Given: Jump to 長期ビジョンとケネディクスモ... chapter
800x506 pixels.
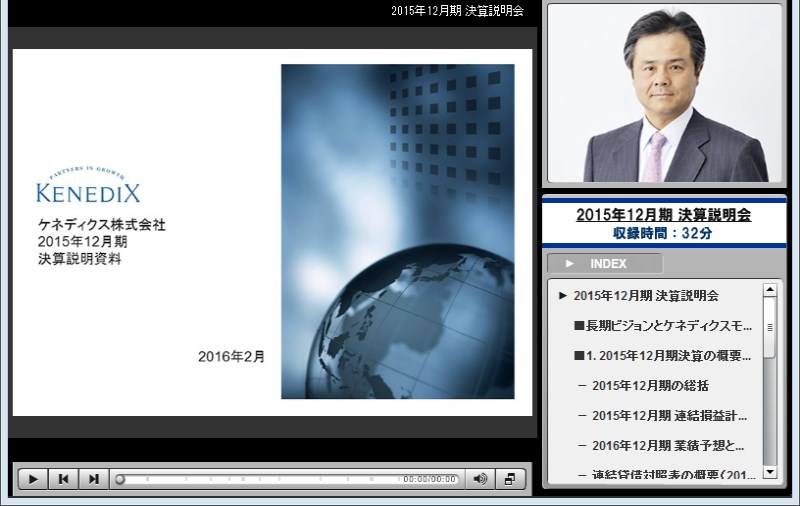Looking at the screenshot, I should (663, 325).
